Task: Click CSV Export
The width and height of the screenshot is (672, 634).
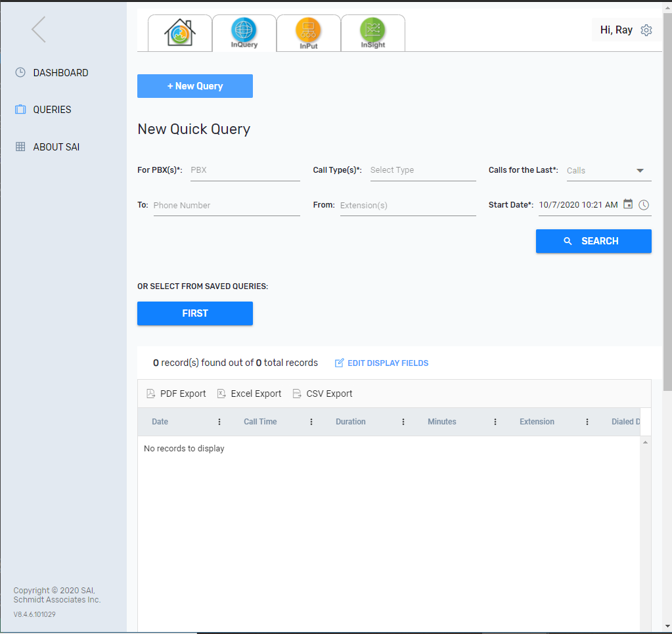Action: pyautogui.click(x=323, y=394)
